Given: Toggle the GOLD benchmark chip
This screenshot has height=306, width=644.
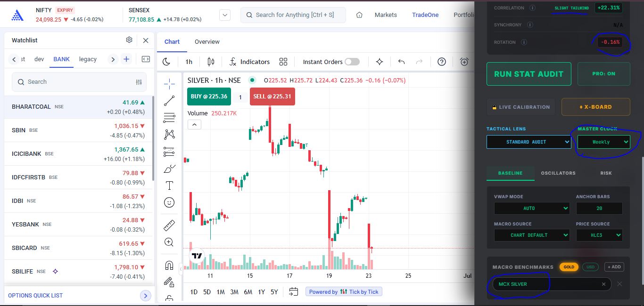Looking at the screenshot, I should click(569, 267).
